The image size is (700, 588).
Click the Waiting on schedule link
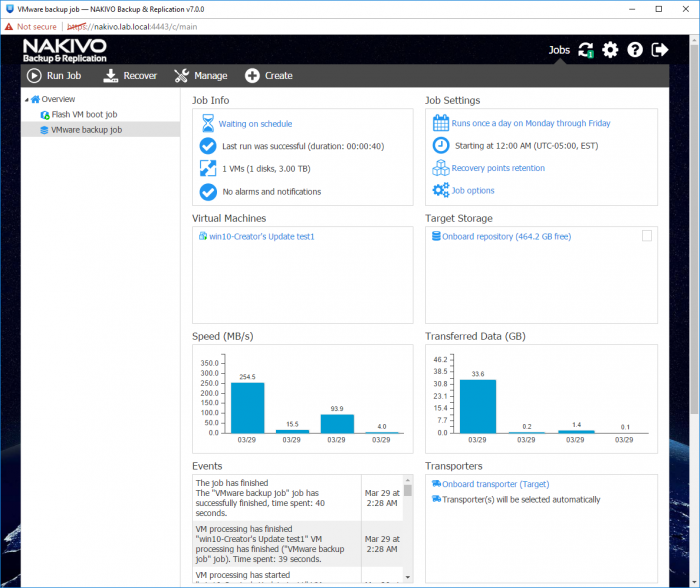click(x=255, y=124)
